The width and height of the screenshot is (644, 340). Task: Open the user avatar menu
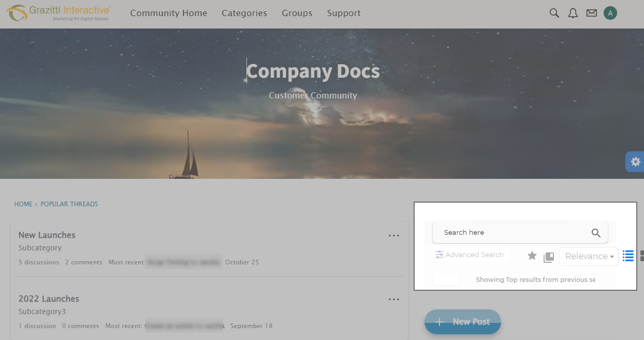tap(610, 13)
